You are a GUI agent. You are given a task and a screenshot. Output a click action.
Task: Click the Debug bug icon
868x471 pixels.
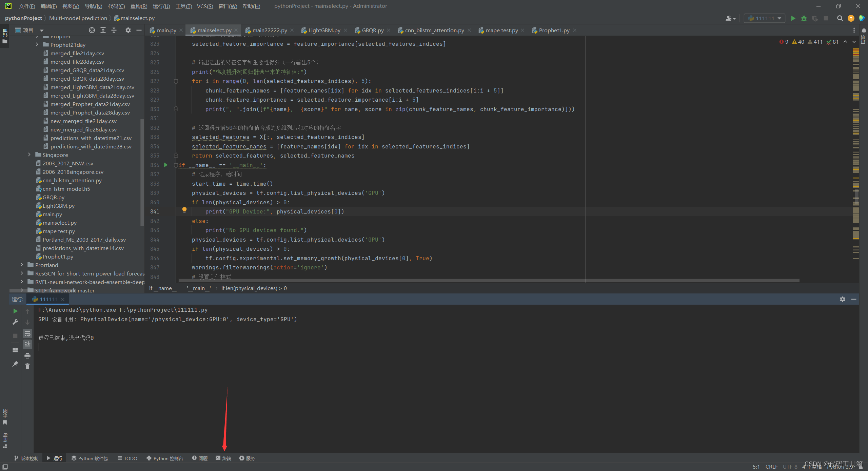click(x=804, y=18)
